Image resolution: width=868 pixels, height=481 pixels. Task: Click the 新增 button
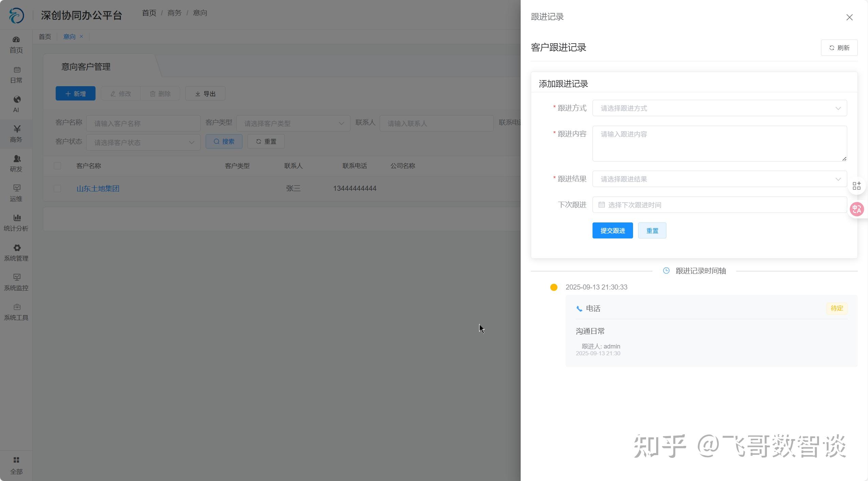75,93
